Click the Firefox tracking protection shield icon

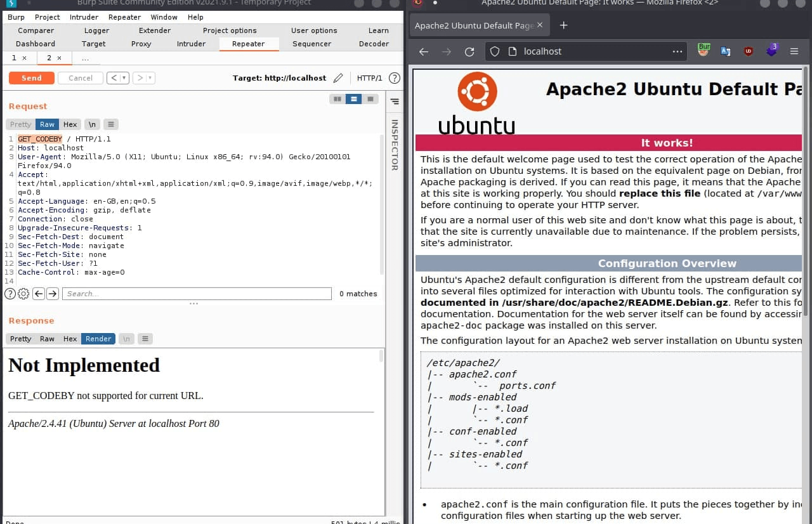point(495,51)
